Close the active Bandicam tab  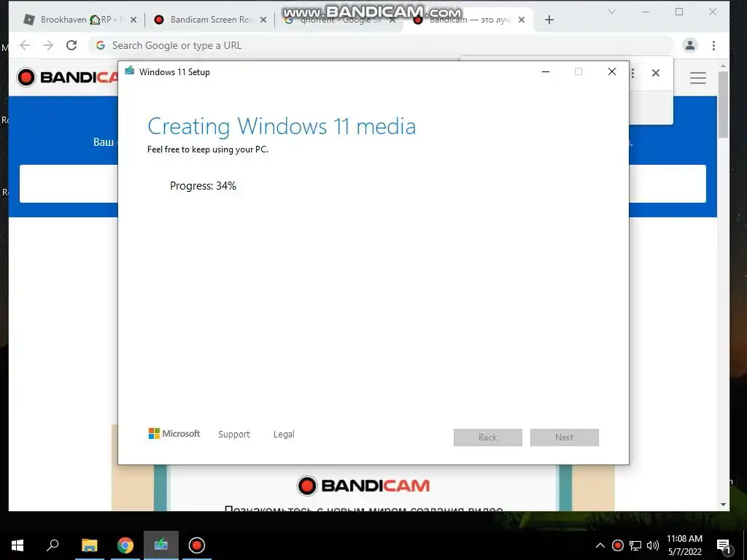(522, 20)
